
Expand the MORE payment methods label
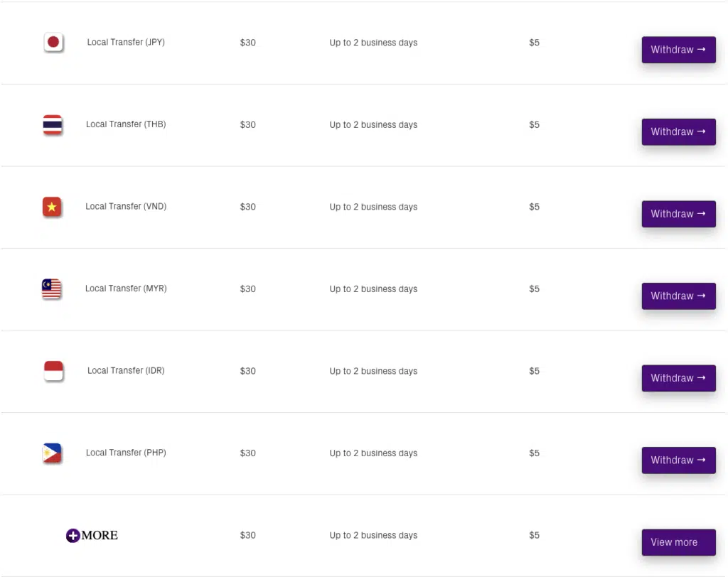click(x=100, y=535)
